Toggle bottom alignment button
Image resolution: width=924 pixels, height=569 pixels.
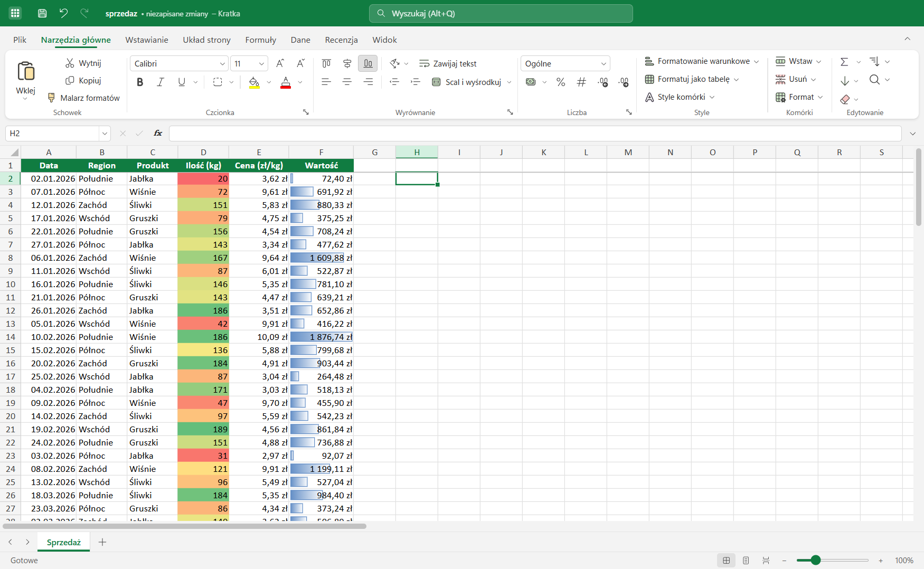click(368, 63)
